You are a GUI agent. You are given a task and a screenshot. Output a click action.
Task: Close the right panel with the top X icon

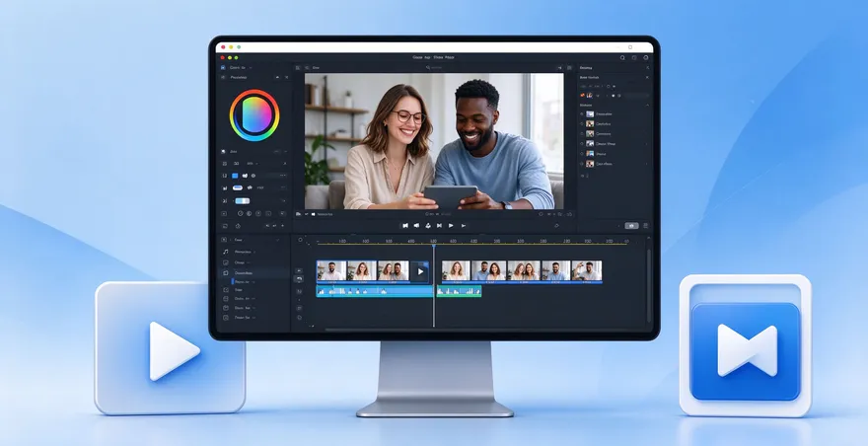(648, 68)
